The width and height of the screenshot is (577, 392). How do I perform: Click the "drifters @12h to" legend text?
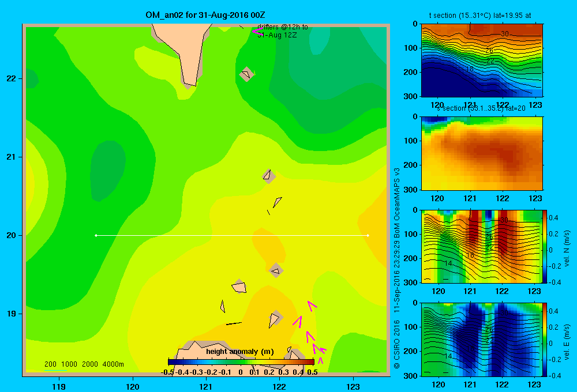(282, 27)
